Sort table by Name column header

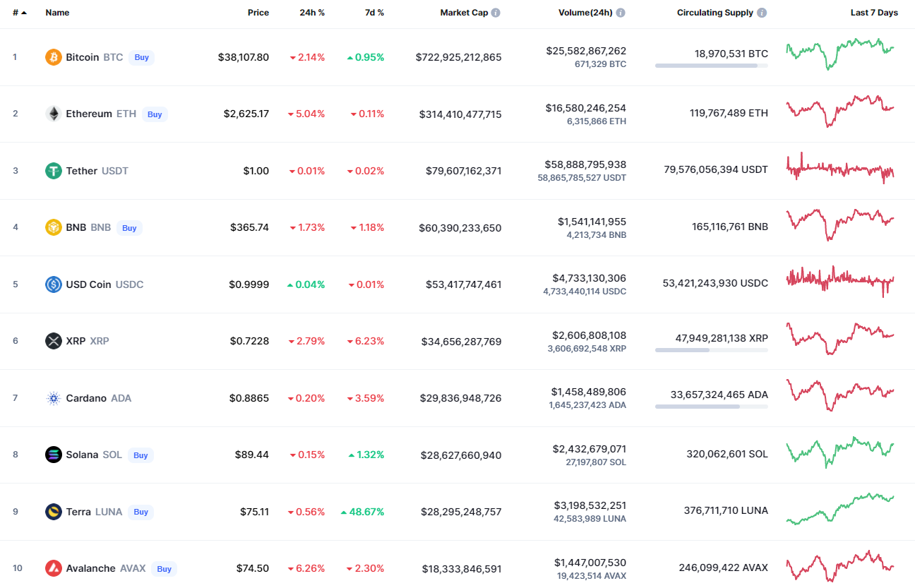point(57,13)
